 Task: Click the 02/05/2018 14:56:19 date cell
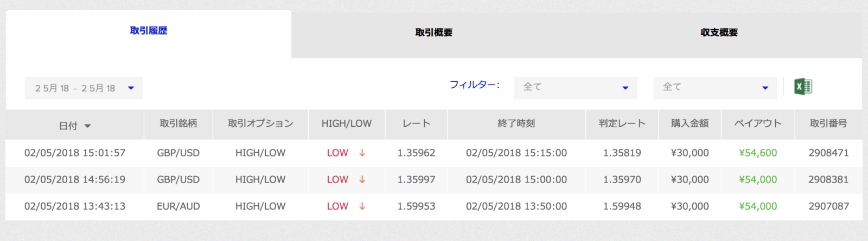(x=75, y=179)
